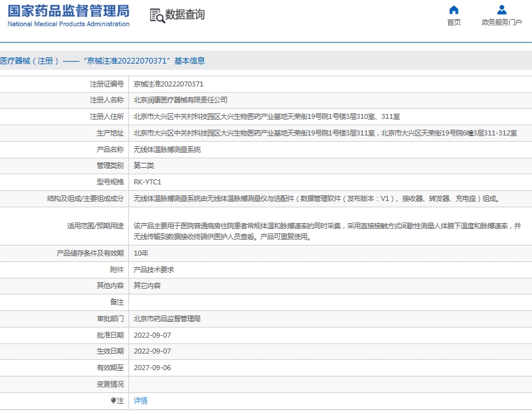
Task: Open the 详情 link at the bottom
Action: pos(140,401)
